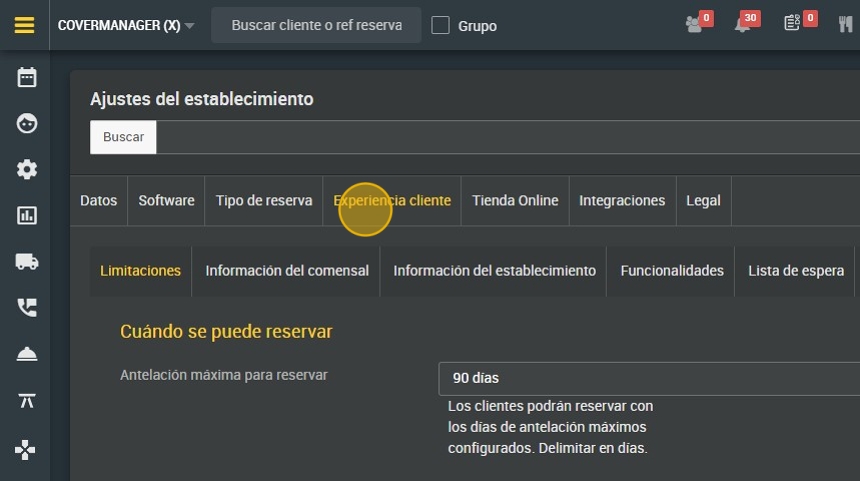Switch to the Software tab
Image resolution: width=860 pixels, height=481 pixels.
166,201
